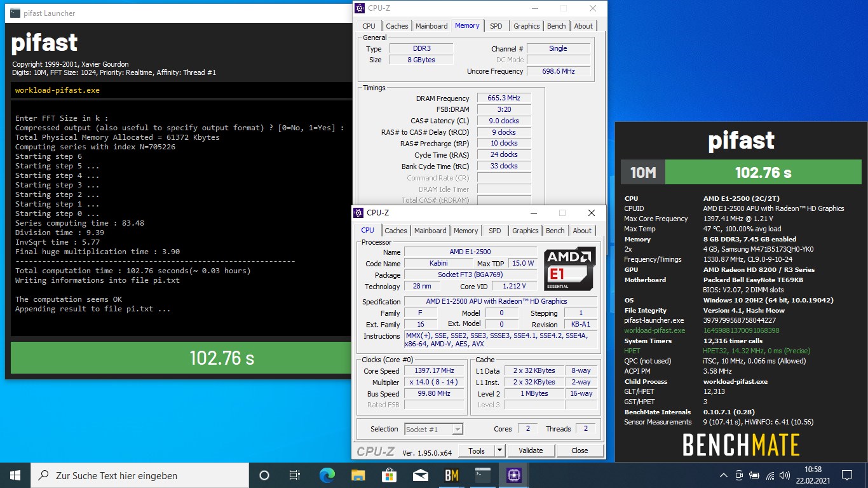This screenshot has width=868, height=488.
Task: Click the 10M digits label in BenchMate panel
Action: pyautogui.click(x=643, y=172)
